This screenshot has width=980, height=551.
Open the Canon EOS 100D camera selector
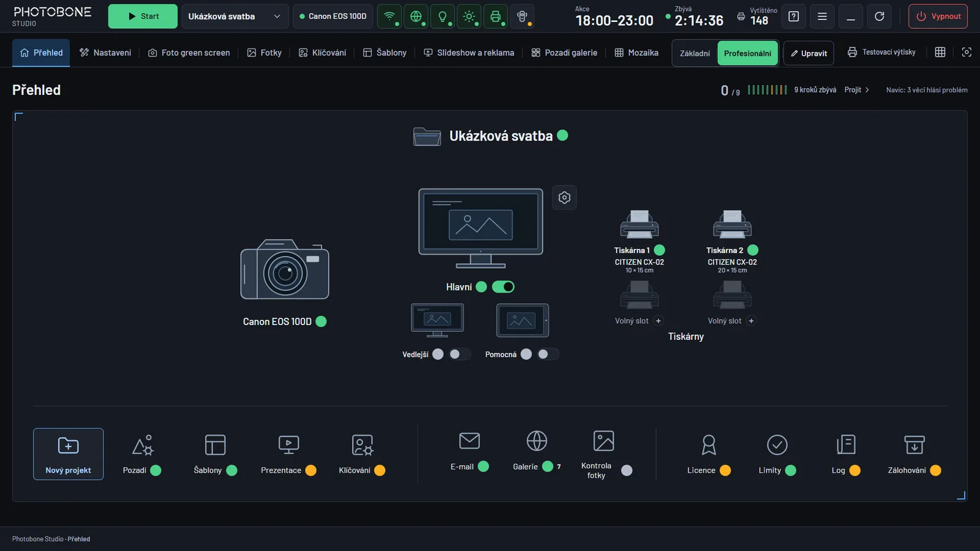[x=333, y=17]
